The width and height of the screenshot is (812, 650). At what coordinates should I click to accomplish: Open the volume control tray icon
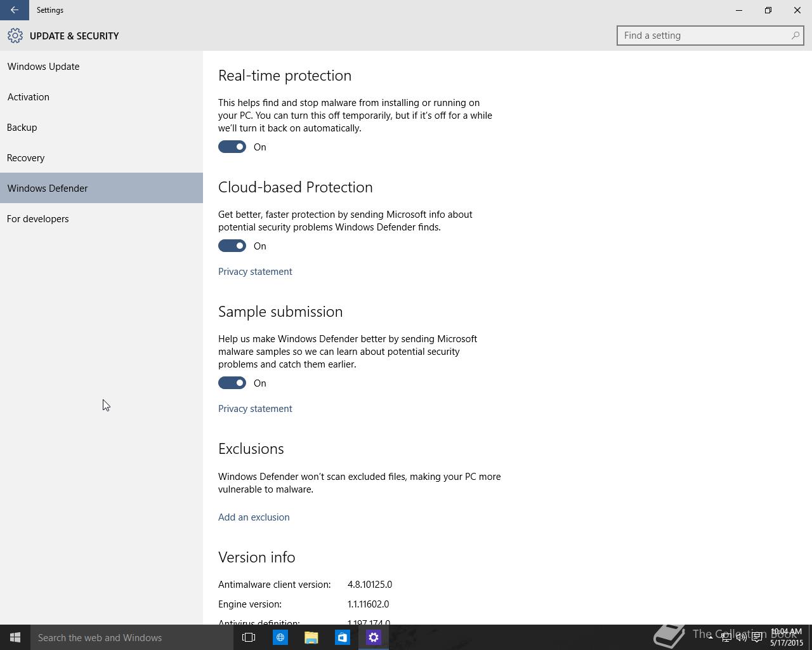(741, 638)
